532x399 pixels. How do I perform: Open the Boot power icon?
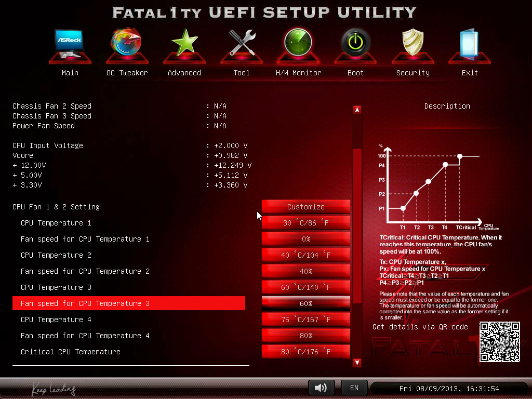(355, 46)
